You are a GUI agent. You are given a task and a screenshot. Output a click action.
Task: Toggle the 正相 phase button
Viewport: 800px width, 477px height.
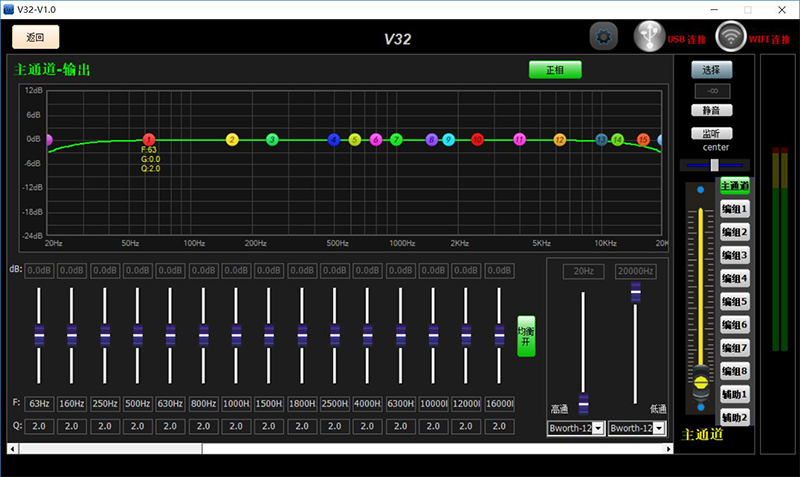[x=554, y=70]
